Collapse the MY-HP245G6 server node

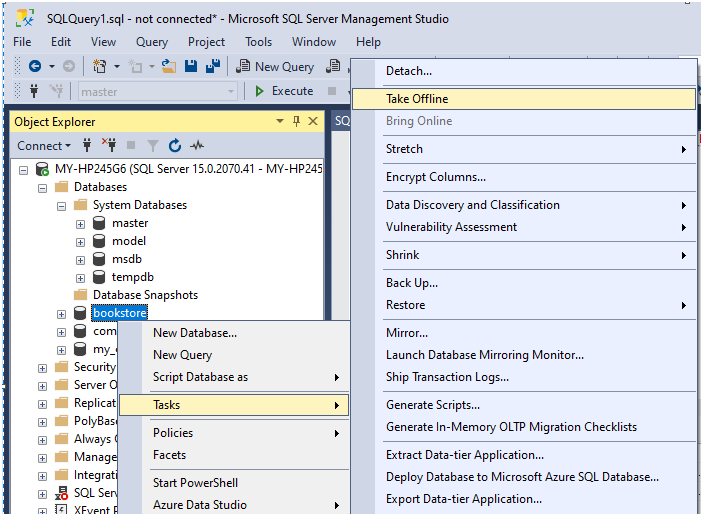(23, 170)
